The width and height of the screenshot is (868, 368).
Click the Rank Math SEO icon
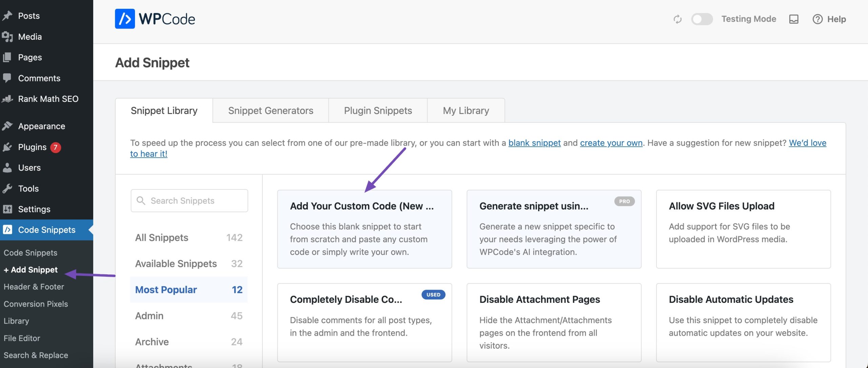[x=7, y=99]
